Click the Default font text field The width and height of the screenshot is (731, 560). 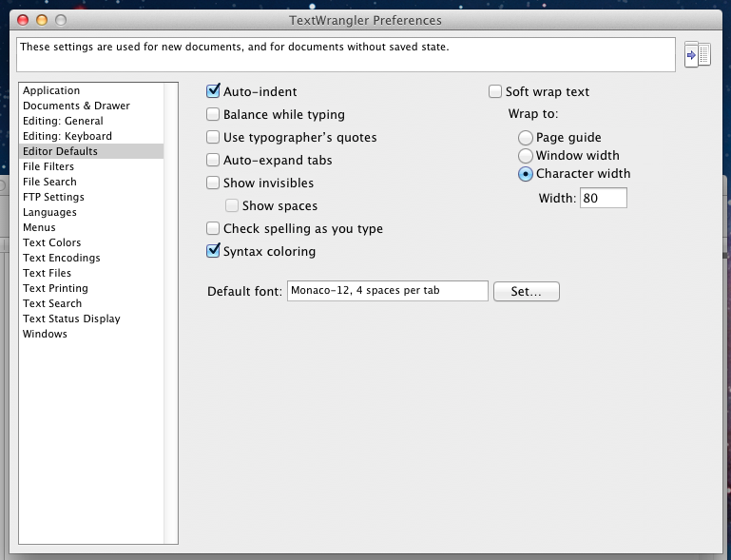tap(388, 291)
